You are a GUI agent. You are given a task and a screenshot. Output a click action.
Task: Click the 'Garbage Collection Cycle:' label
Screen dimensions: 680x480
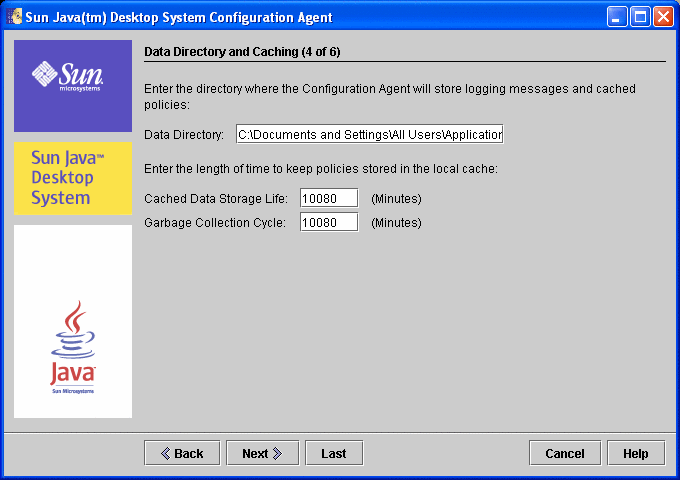pyautogui.click(x=215, y=222)
